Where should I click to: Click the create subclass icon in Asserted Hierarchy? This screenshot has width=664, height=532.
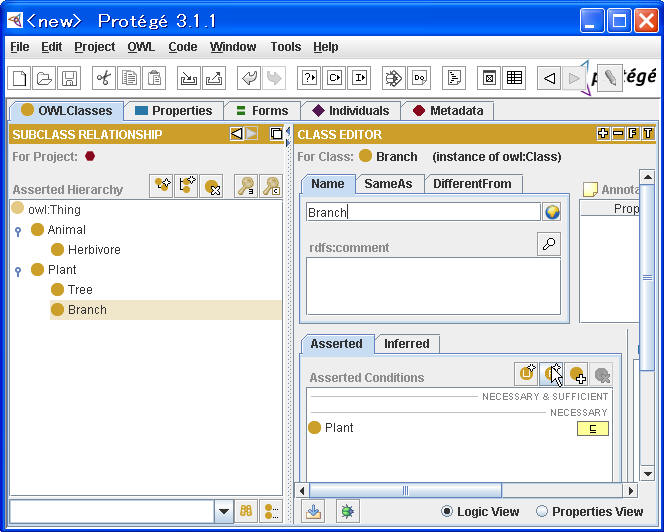pyautogui.click(x=162, y=186)
